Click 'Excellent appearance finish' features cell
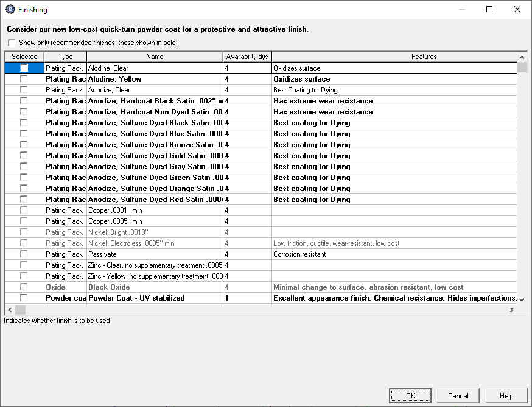Image resolution: width=532 pixels, height=407 pixels. pyautogui.click(x=394, y=297)
